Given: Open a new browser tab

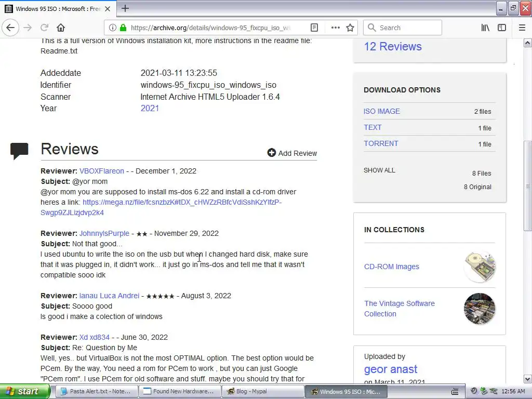Looking at the screenshot, I should (125, 8).
